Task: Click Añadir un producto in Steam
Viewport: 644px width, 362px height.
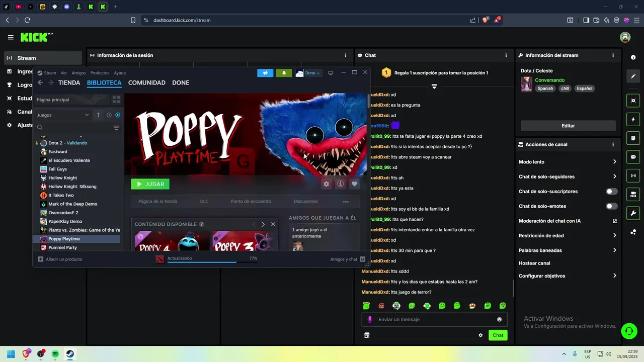Action: [x=60, y=259]
